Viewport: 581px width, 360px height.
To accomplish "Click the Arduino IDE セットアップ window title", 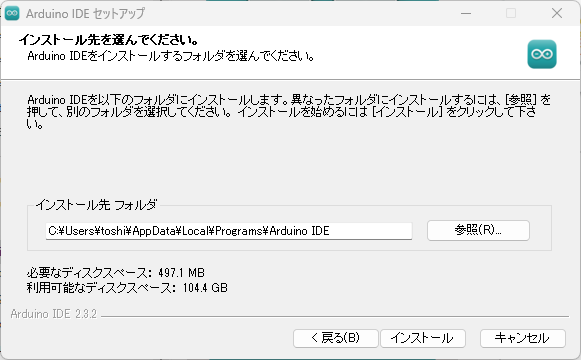I will click(85, 14).
